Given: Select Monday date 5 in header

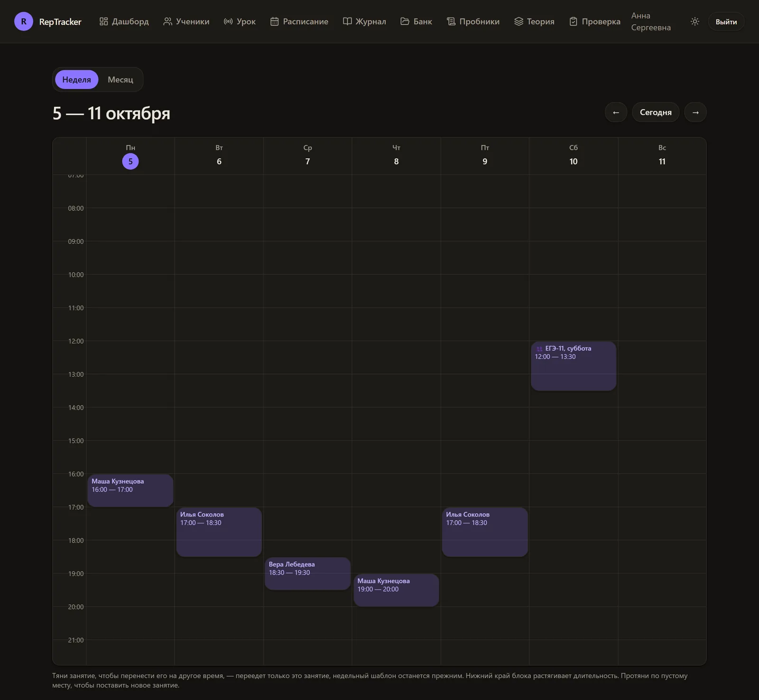Looking at the screenshot, I should 130,161.
